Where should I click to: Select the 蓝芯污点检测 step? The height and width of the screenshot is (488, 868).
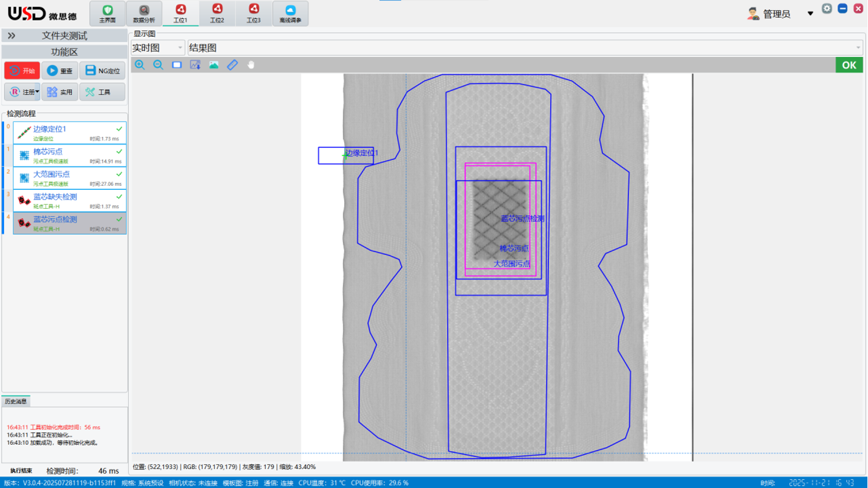69,223
